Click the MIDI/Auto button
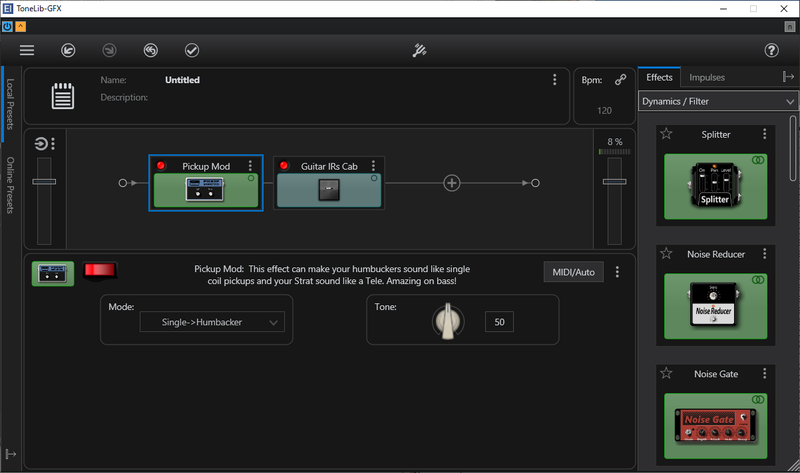Image resolution: width=800 pixels, height=473 pixels. pos(573,272)
